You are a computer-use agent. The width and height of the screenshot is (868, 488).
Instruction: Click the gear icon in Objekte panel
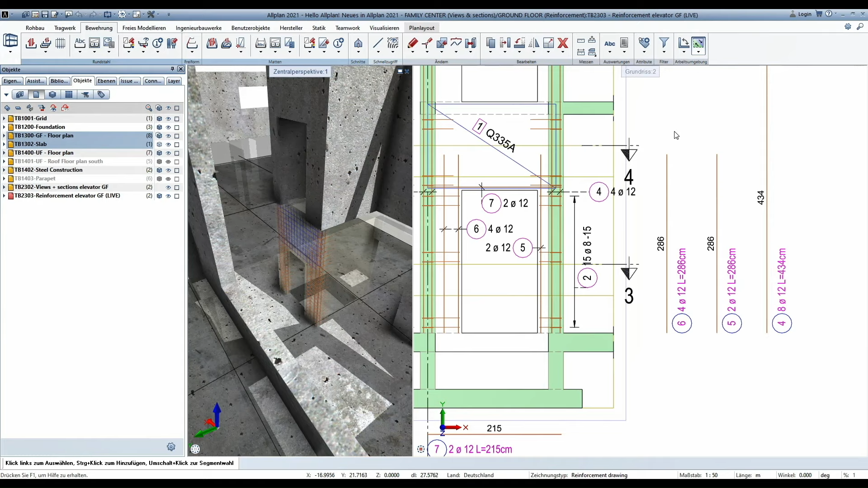[x=171, y=447]
